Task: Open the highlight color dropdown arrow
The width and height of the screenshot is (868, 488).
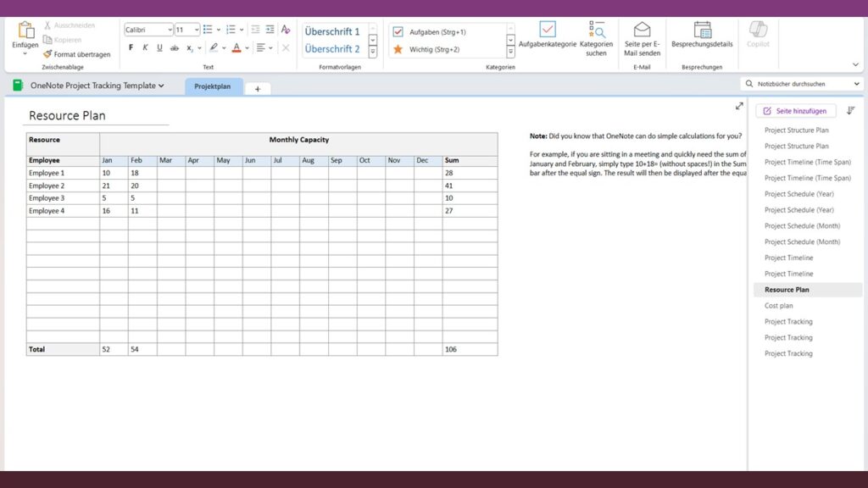Action: click(224, 48)
